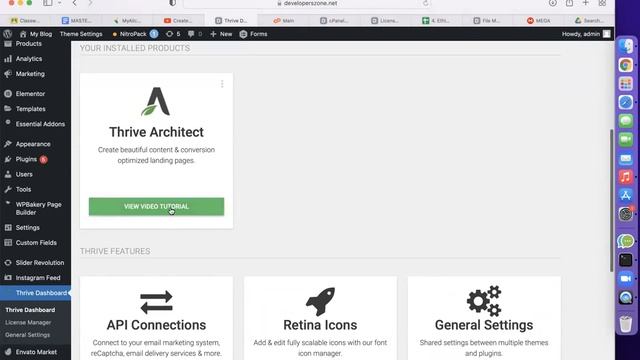Screen dimensions: 640x360
Task: Open Forms in the admin bar
Action: (x=253, y=34)
